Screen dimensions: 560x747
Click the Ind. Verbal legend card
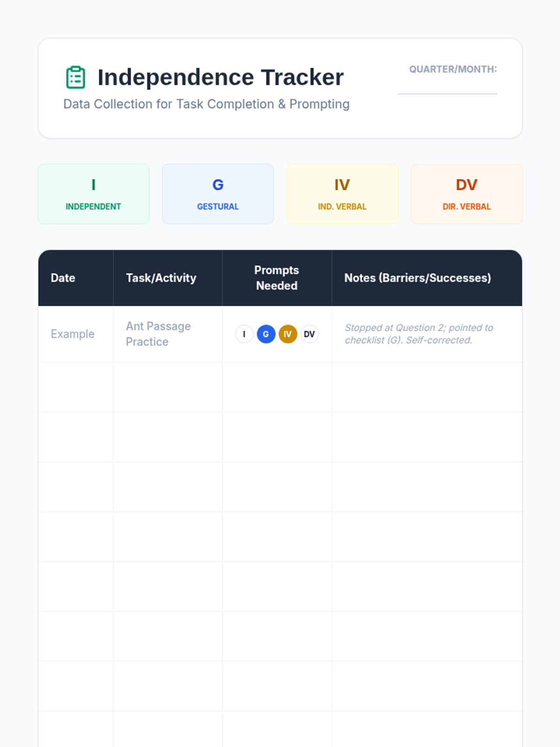click(x=342, y=194)
